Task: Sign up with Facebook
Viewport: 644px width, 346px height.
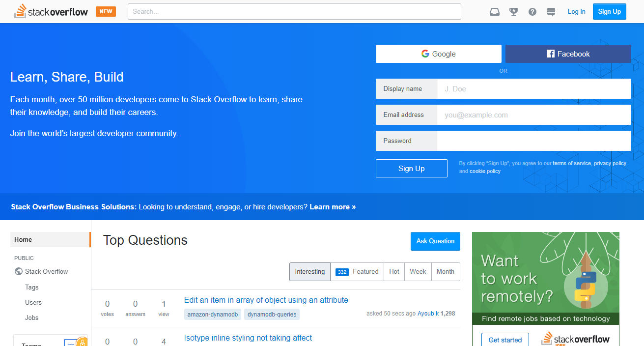Action: (x=568, y=54)
